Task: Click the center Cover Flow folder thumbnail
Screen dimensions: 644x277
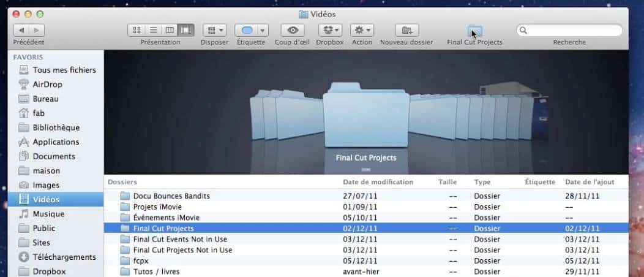Action: [366, 115]
